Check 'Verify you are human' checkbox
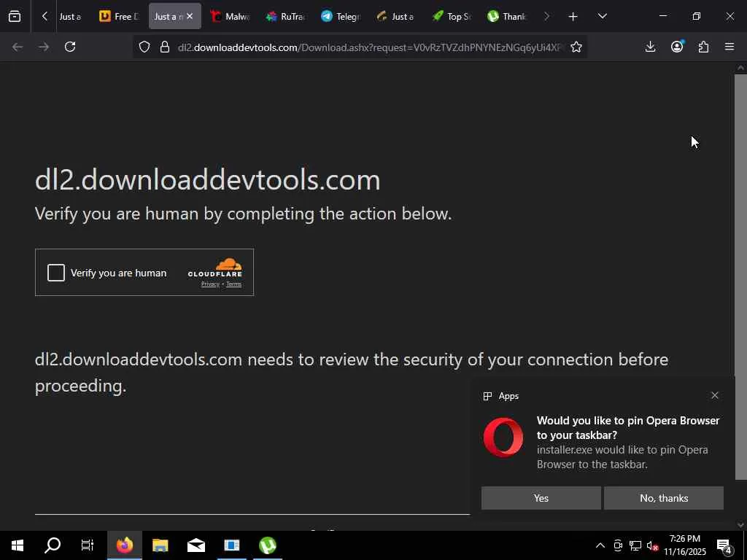Screen dimensions: 747x560 click(x=56, y=273)
